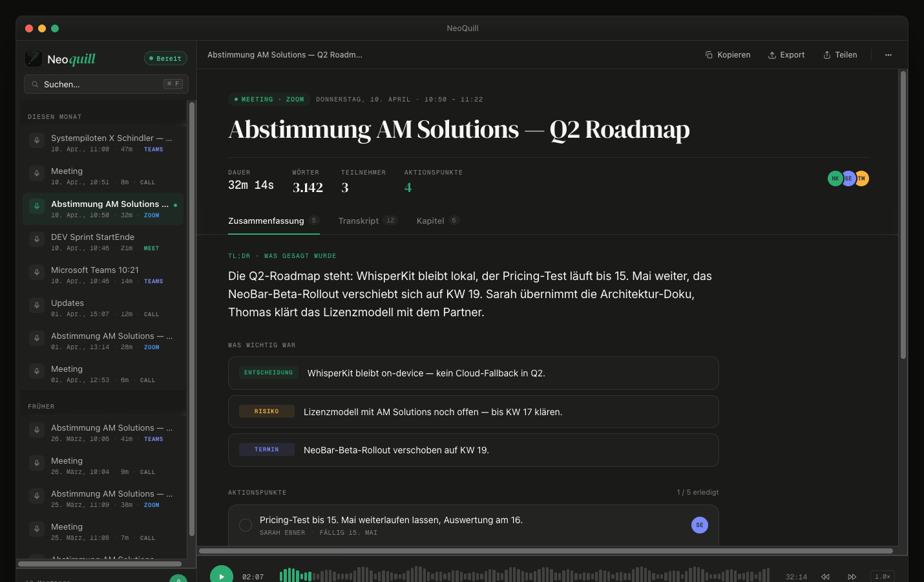Image resolution: width=924 pixels, height=582 pixels.
Task: Switch to the Transkript tab
Action: [368, 221]
